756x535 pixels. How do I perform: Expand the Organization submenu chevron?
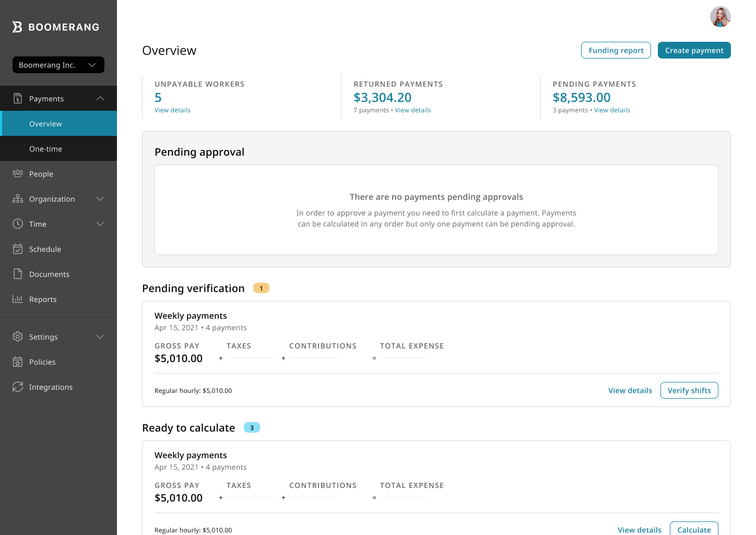tap(100, 199)
